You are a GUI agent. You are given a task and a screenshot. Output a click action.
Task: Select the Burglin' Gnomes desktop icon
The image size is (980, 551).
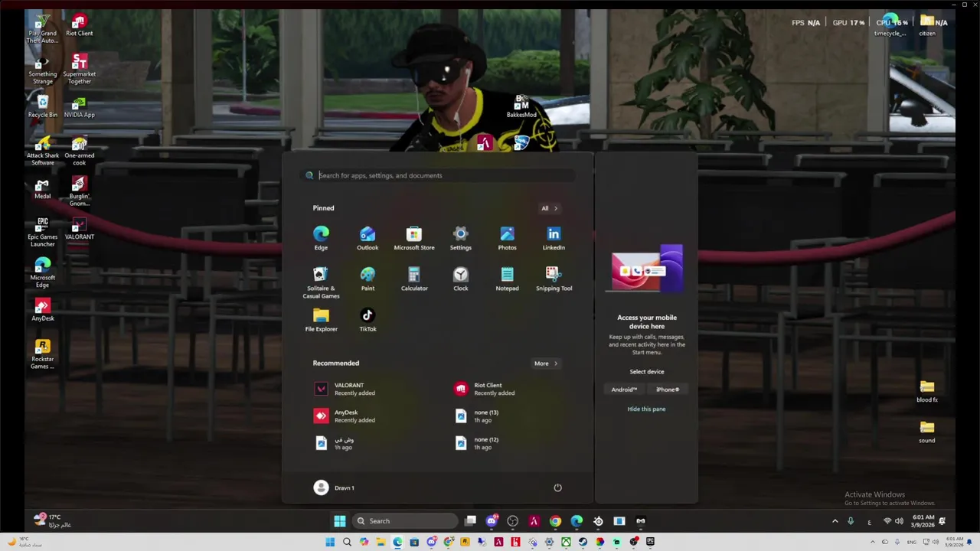80,191
